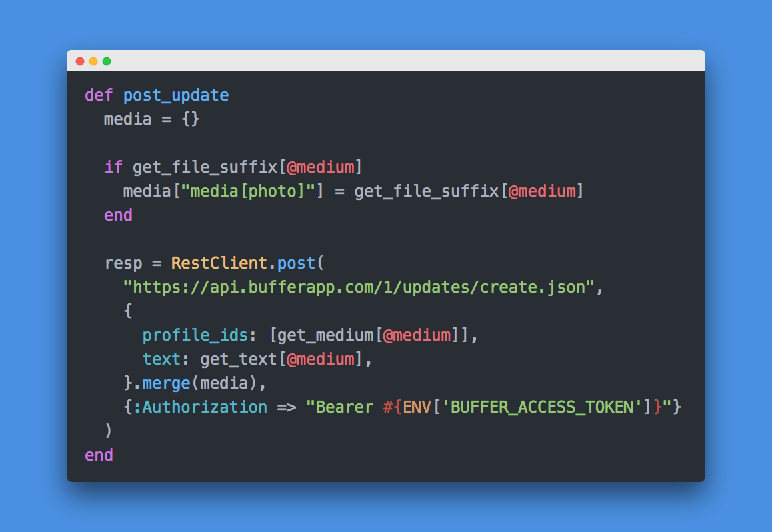Click the ENV constant in Bearer string

417,407
